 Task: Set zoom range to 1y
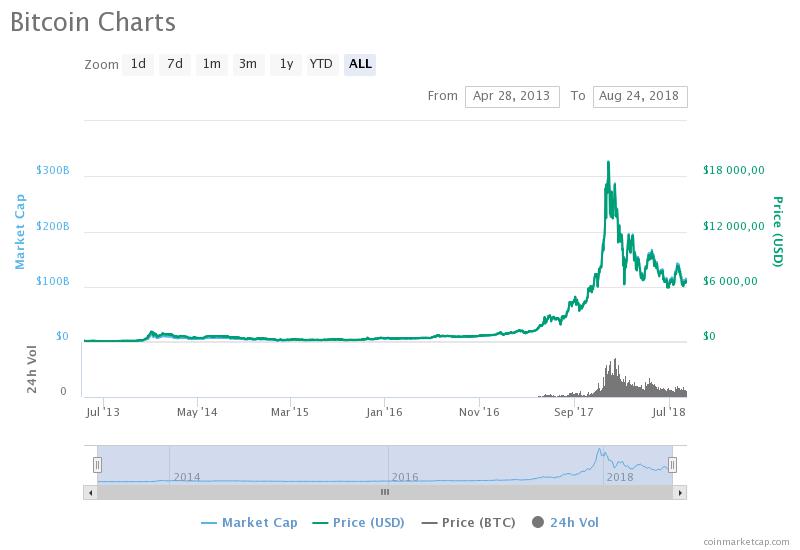point(286,64)
